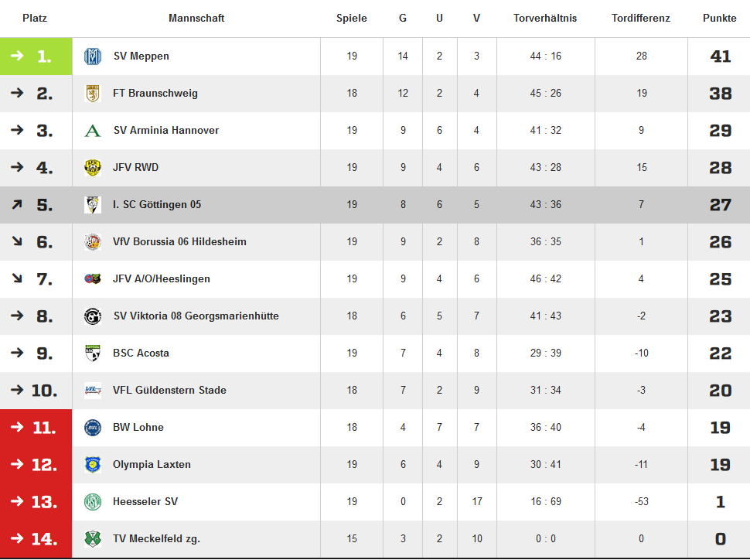
Task: Click the JFV RWD team emblem
Action: [93, 168]
